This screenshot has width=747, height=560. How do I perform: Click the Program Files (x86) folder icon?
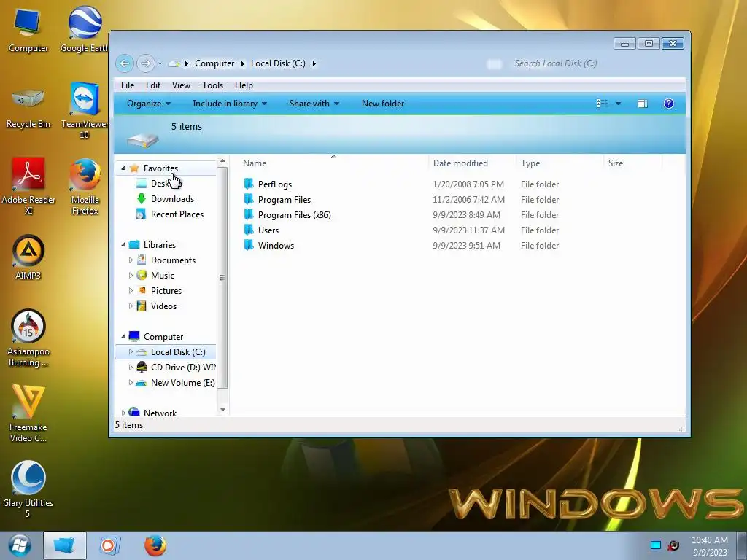pos(249,214)
